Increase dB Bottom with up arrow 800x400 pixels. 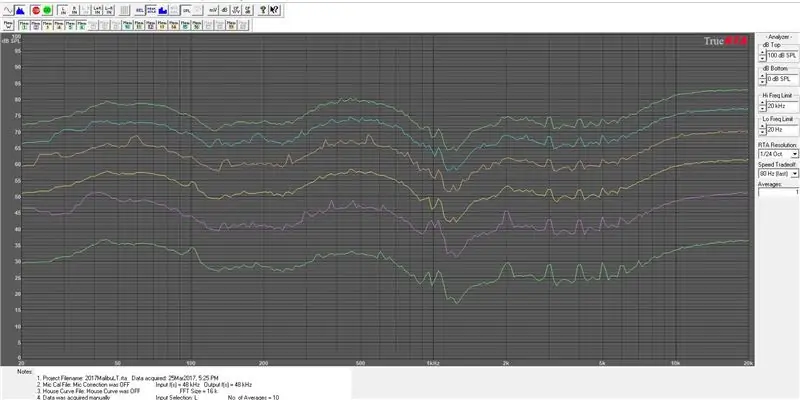point(762,76)
